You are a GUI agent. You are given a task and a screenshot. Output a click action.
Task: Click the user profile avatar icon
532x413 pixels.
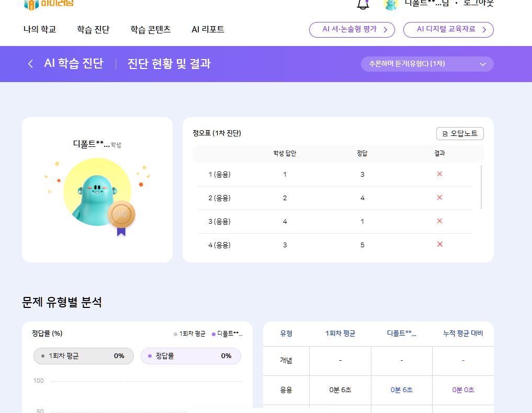coord(391,4)
